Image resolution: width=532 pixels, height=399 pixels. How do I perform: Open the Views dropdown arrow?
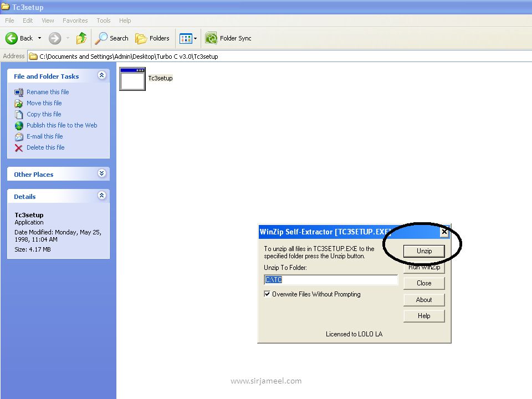click(x=195, y=38)
